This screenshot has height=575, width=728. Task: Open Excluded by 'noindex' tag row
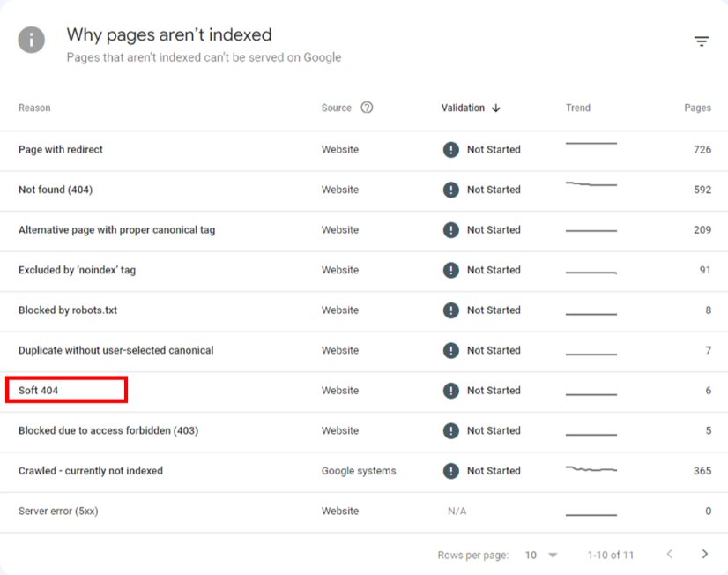(77, 270)
